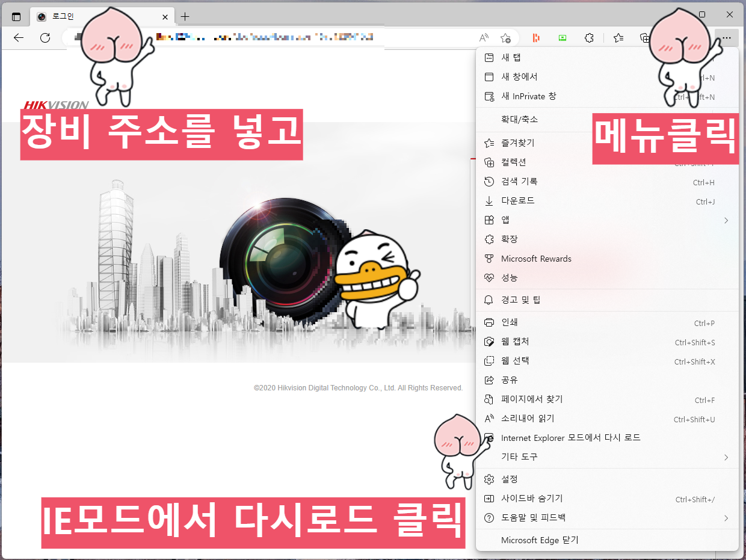This screenshot has height=560, width=746.
Task: Open Edge settings and more (…) button
Action: (727, 38)
